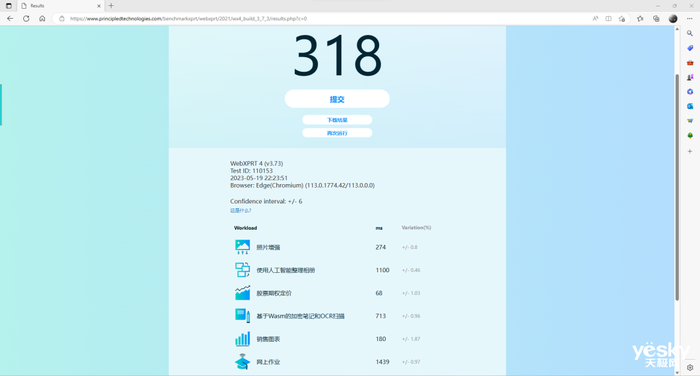
Task: Click the Wasm encrypted notes workload icon
Action: click(x=242, y=316)
